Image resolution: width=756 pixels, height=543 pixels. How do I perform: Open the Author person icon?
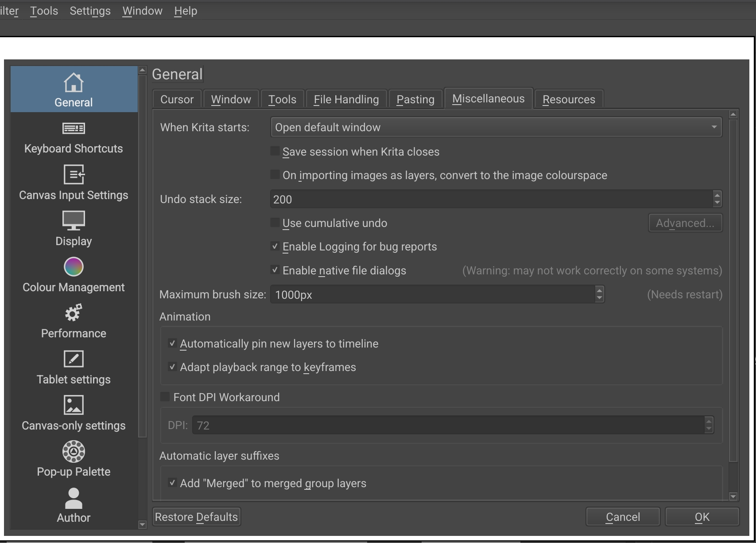click(x=74, y=498)
